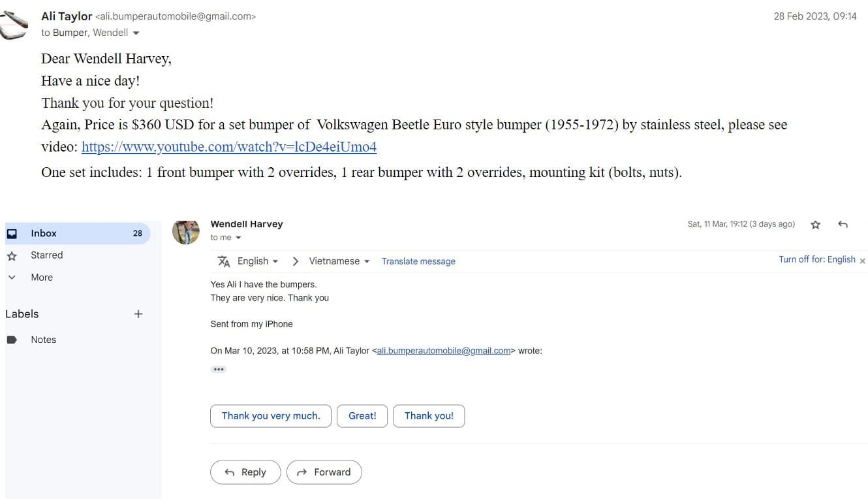Open the Inbox folder
This screenshot has width=868, height=499.
click(x=44, y=233)
